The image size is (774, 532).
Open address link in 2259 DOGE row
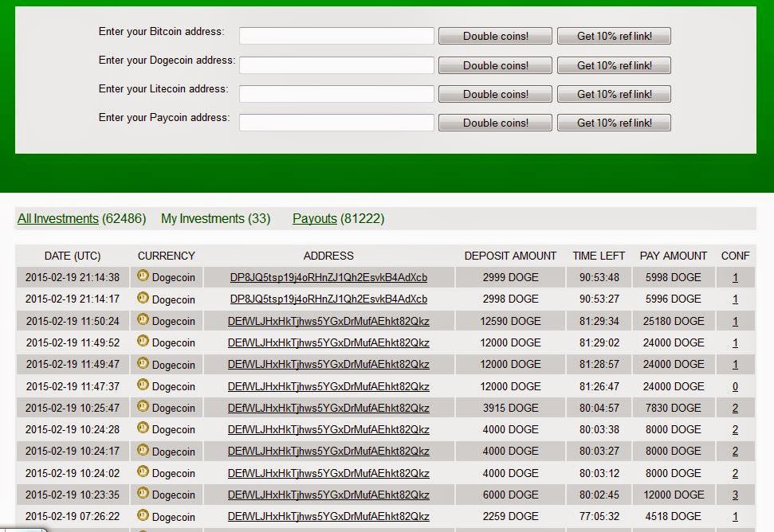pos(328,517)
